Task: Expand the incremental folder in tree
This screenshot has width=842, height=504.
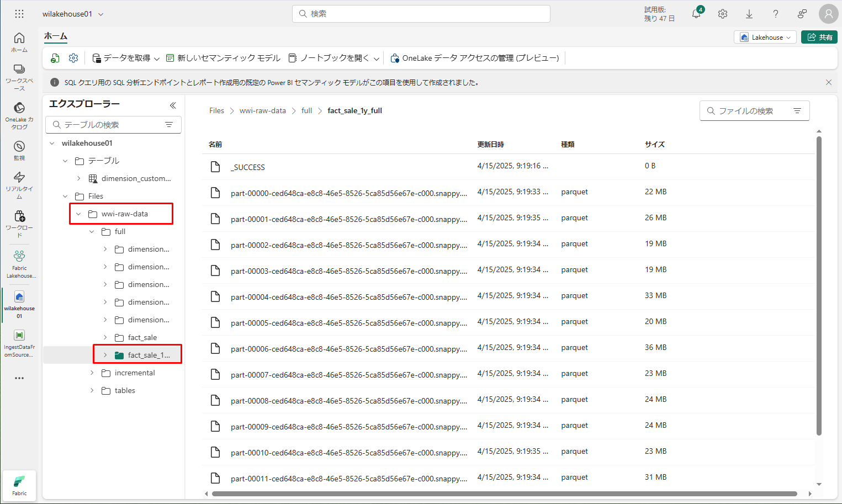Action: pos(92,373)
